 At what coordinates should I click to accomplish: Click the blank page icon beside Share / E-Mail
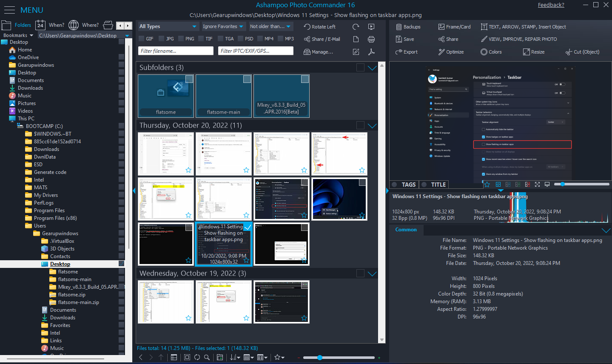[356, 39]
